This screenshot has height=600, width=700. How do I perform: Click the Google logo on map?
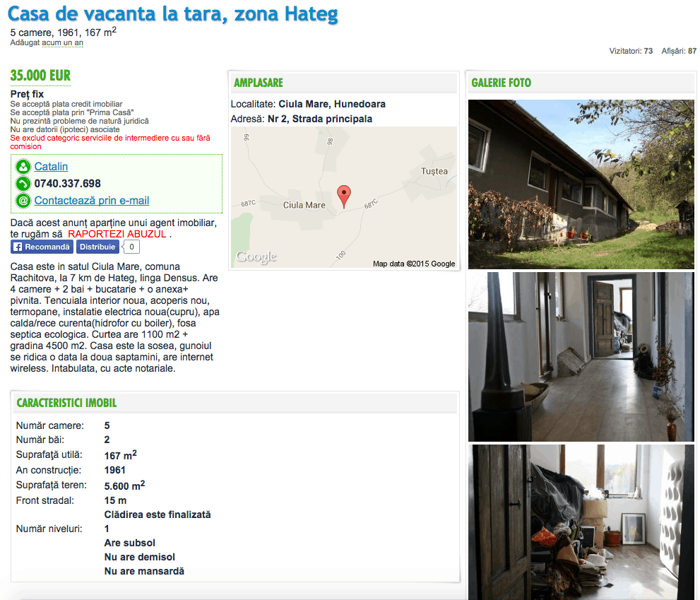(x=256, y=257)
